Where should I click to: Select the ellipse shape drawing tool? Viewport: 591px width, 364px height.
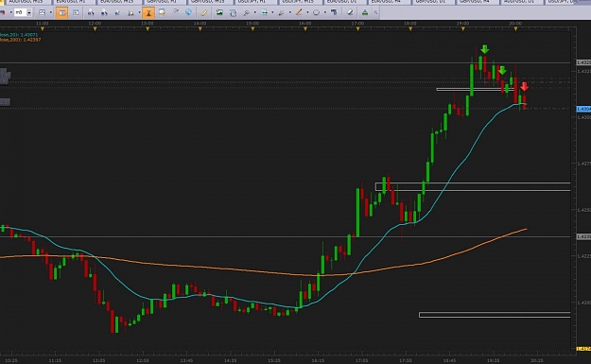point(316,12)
